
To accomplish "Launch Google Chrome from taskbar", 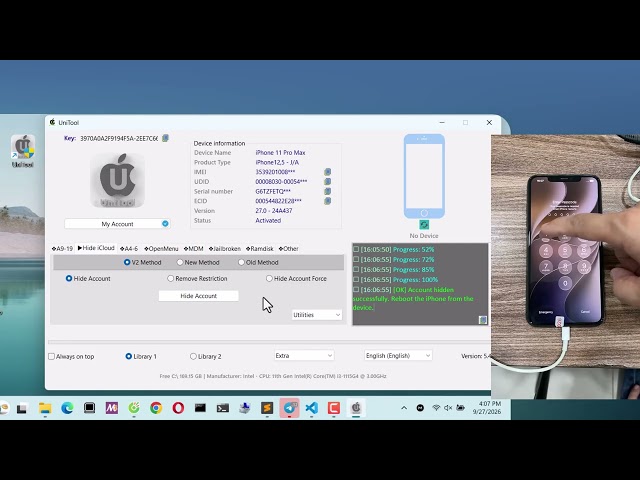I will pos(156,408).
